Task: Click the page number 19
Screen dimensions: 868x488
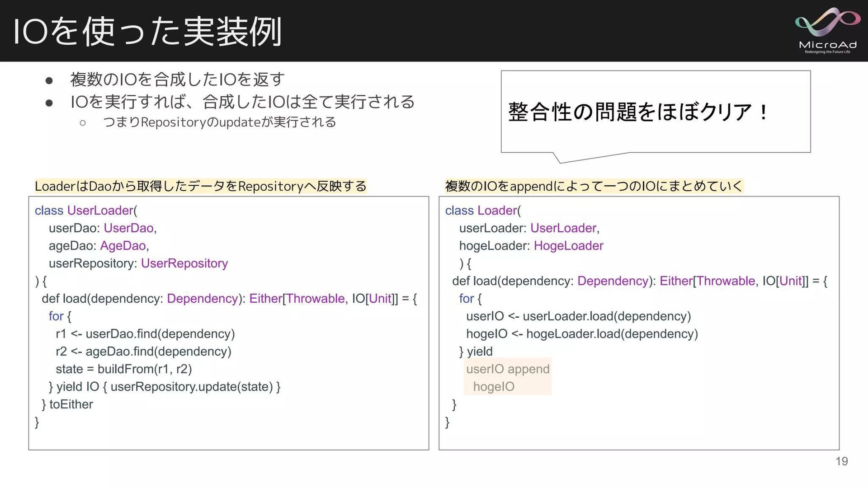Action: coord(841,461)
